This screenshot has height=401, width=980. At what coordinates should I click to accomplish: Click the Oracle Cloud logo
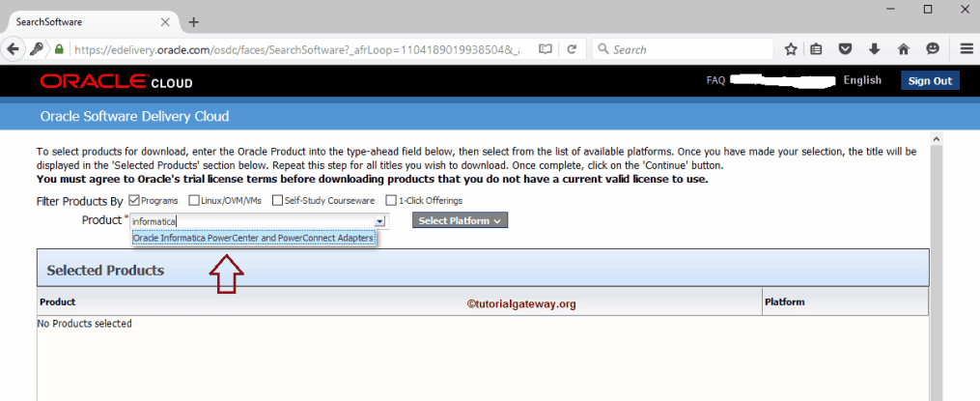point(116,81)
